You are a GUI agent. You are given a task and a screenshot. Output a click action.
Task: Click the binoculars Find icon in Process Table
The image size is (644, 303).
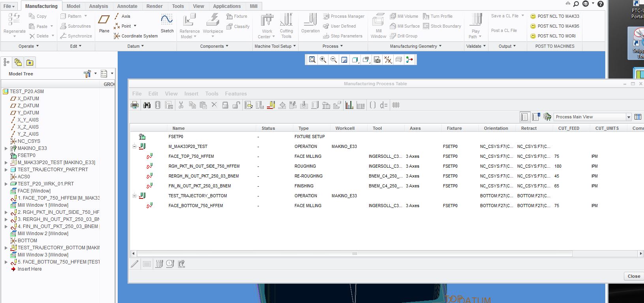point(147,105)
